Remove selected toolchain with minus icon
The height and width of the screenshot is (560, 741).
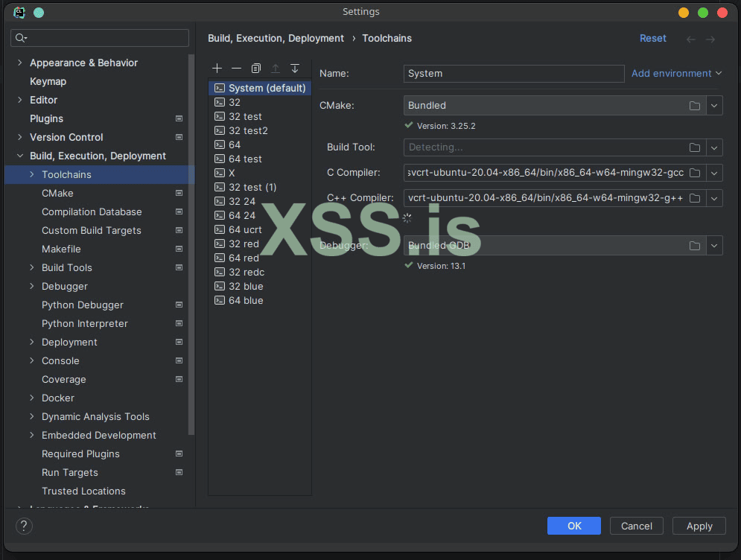pos(236,69)
